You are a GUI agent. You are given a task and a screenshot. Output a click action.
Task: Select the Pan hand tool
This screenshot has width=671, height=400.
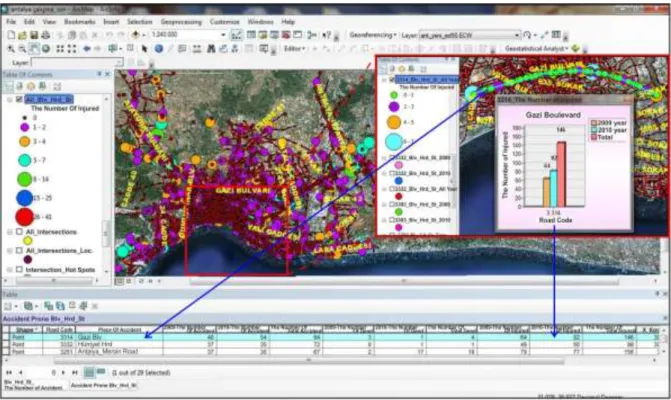tap(34, 49)
